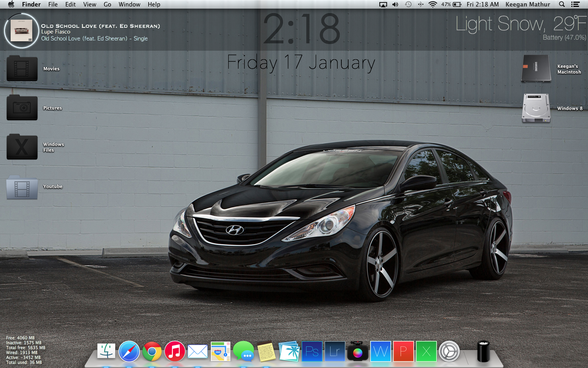The image size is (588, 368).
Task: Launch Photoshop from the Dock
Action: pos(312,351)
